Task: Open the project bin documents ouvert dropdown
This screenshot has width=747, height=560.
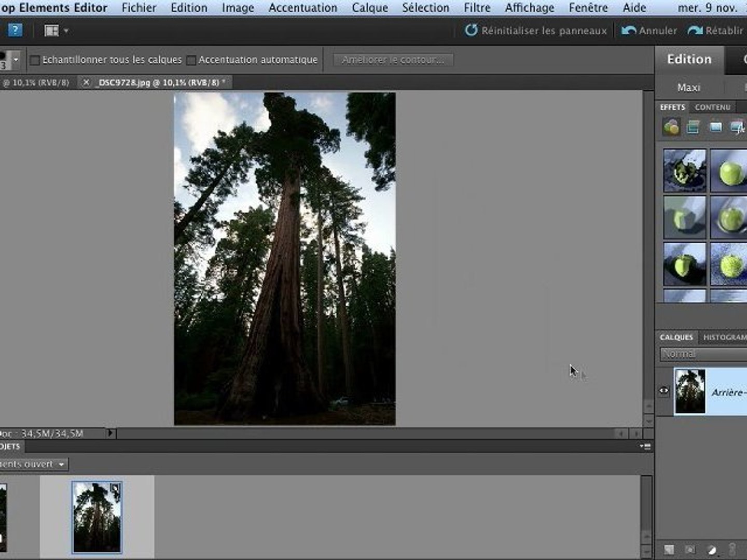Action: coord(33,464)
